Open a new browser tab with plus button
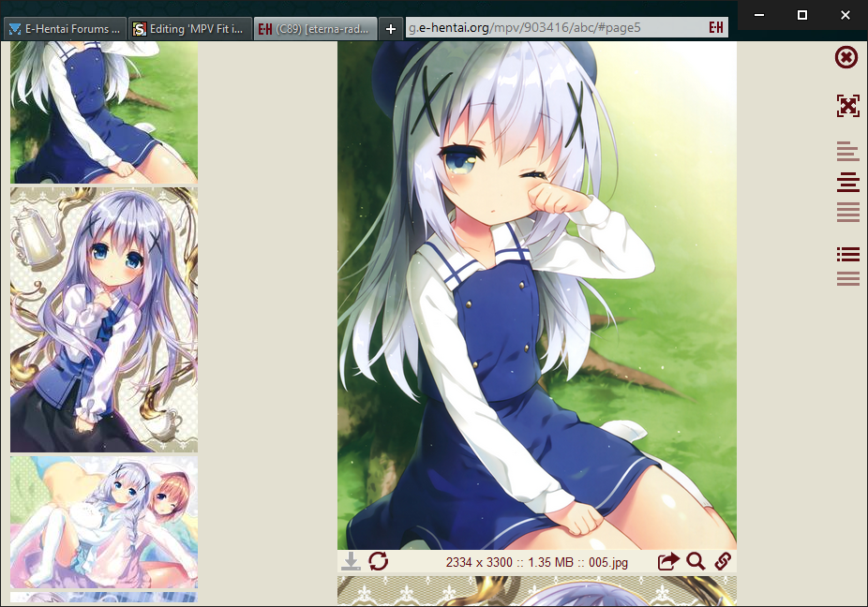Viewport: 868px width, 607px height. tap(391, 29)
